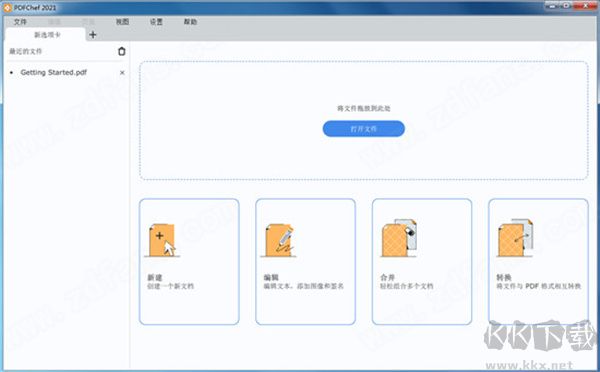The height and width of the screenshot is (372, 600).
Task: Click the PDFChef logo in the title bar
Action: [7, 7]
